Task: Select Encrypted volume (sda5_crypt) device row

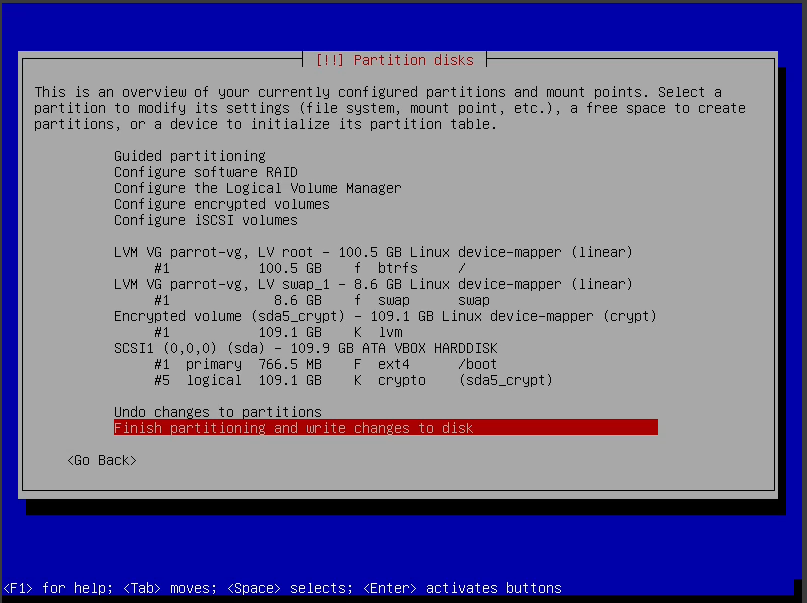Action: click(x=385, y=316)
